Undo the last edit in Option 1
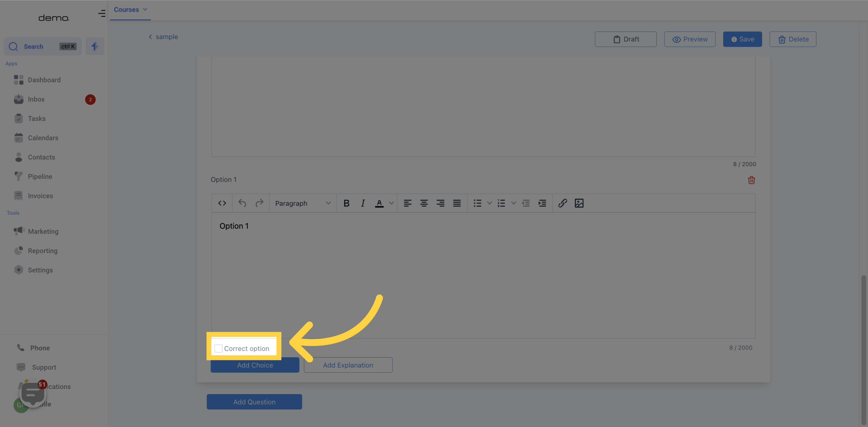 [x=242, y=203]
